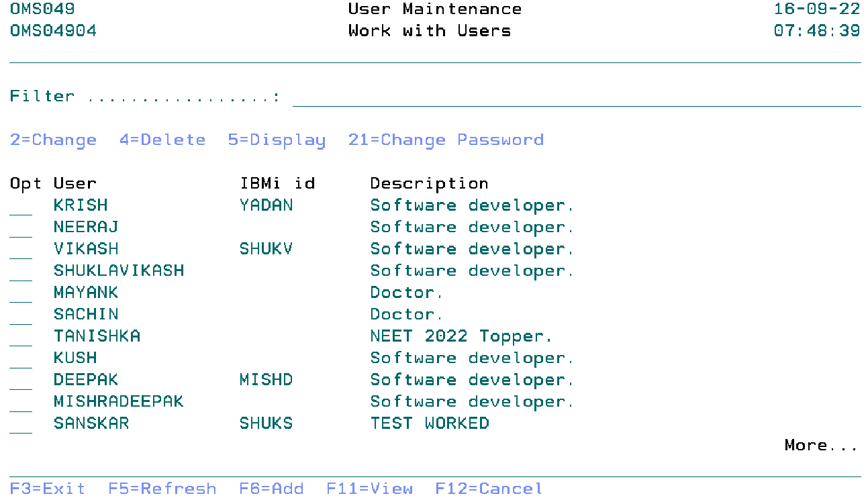Select the option field for NEERAJ
868x504 pixels.
[x=21, y=228]
